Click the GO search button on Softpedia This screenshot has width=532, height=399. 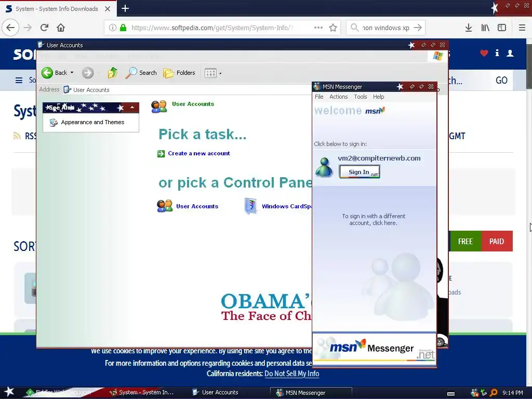501,81
